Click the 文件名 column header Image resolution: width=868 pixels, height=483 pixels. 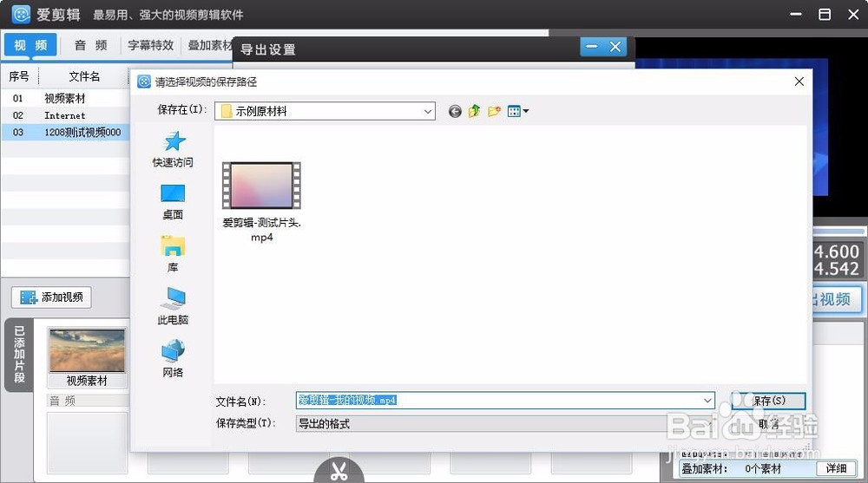[84, 76]
